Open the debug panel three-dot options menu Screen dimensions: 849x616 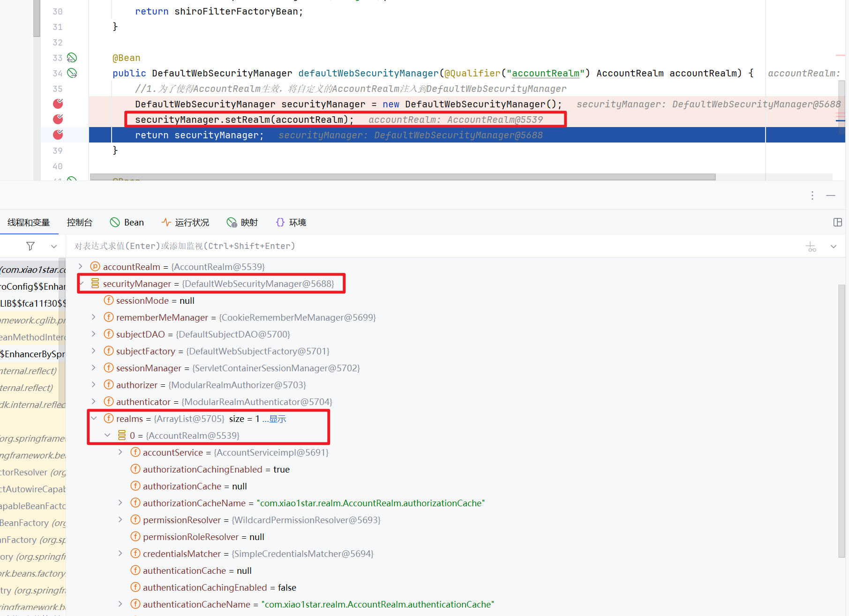[x=812, y=195]
